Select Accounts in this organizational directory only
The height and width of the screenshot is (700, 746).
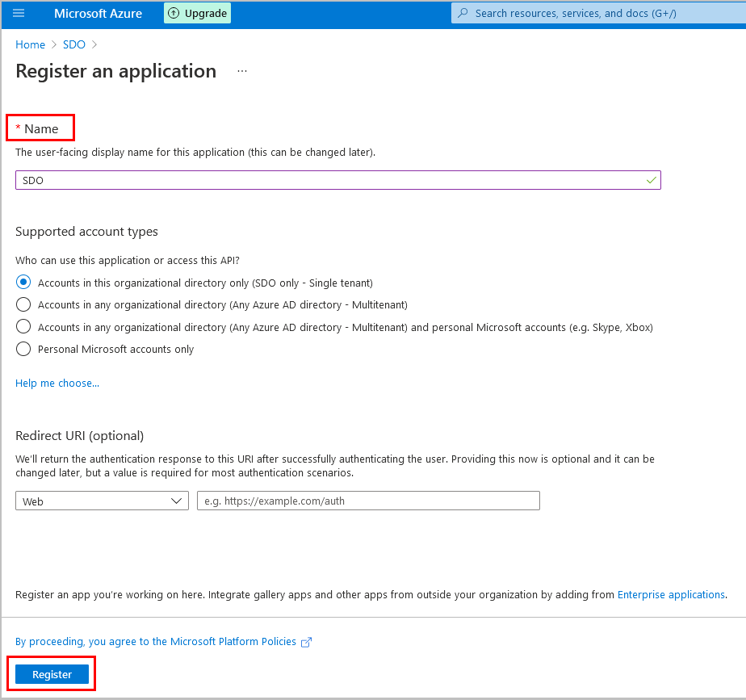23,283
